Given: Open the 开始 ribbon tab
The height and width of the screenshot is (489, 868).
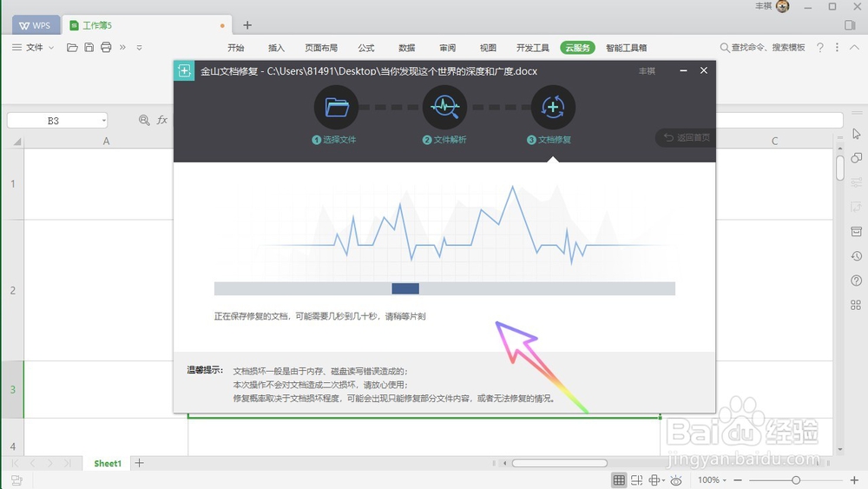Looking at the screenshot, I should tap(236, 48).
